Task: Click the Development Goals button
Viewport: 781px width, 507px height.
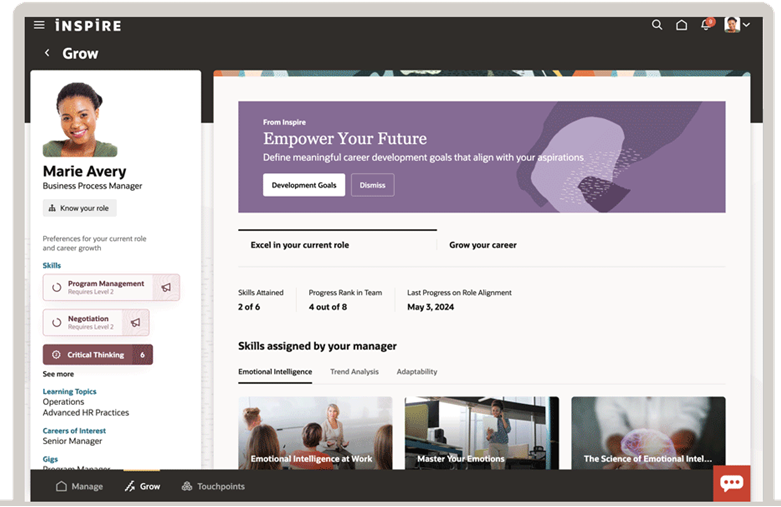Action: 304,185
